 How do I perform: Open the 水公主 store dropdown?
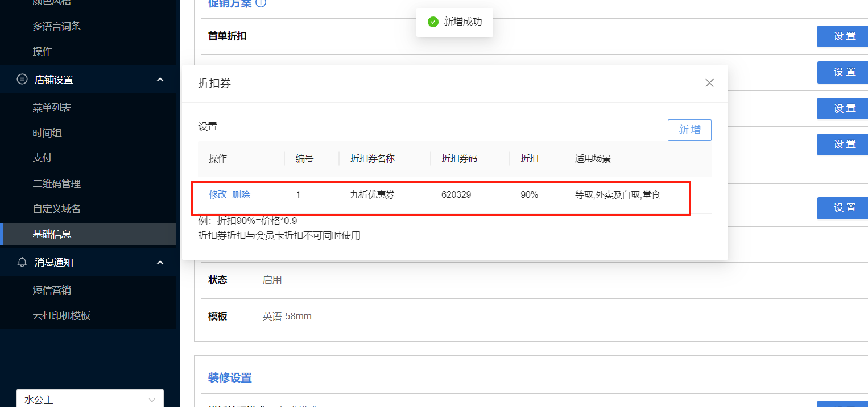(90, 400)
